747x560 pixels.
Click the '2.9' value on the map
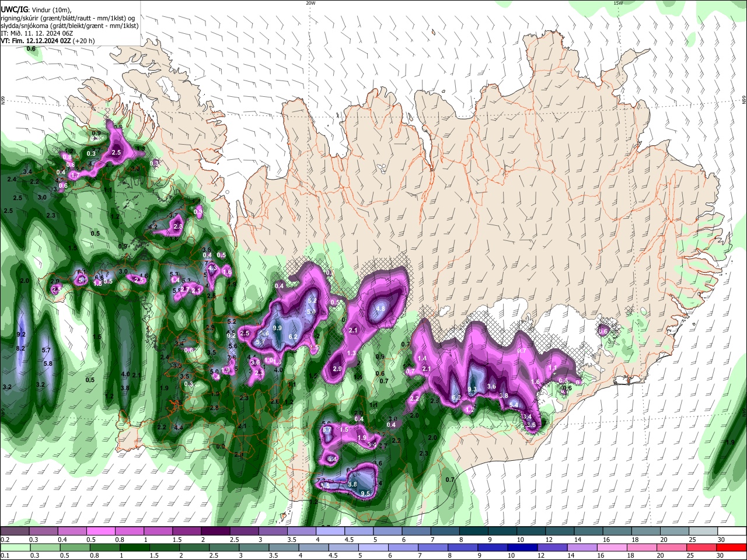click(337, 369)
